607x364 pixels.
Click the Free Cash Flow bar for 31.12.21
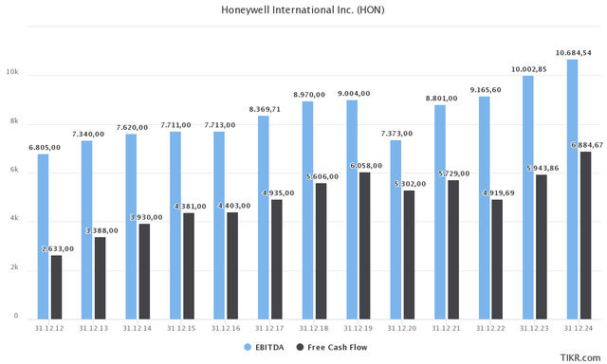[453, 250]
